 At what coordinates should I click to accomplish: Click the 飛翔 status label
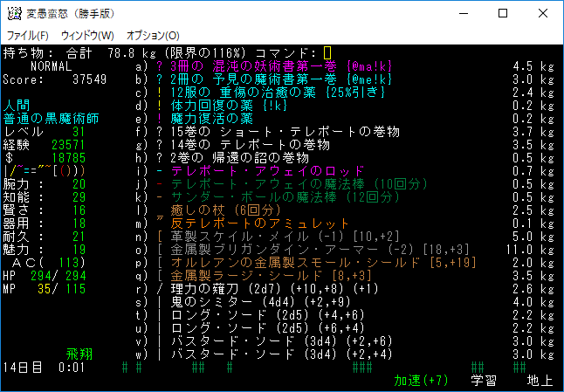(79, 354)
